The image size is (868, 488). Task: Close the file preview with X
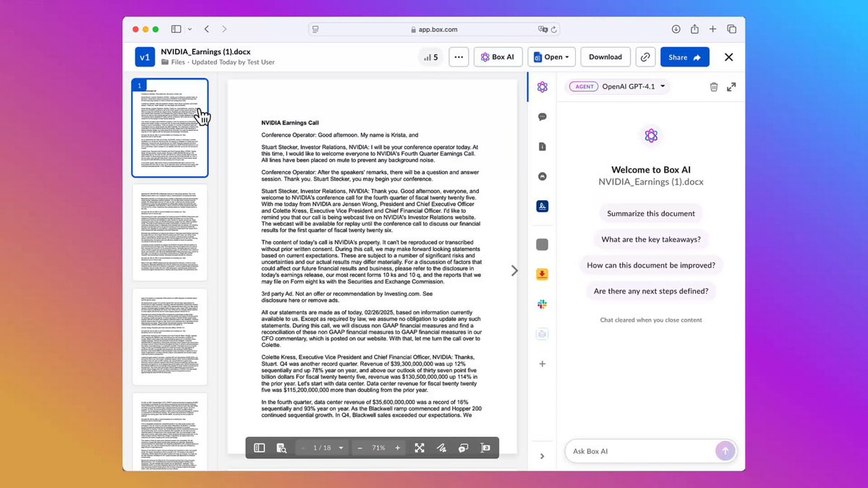(728, 57)
